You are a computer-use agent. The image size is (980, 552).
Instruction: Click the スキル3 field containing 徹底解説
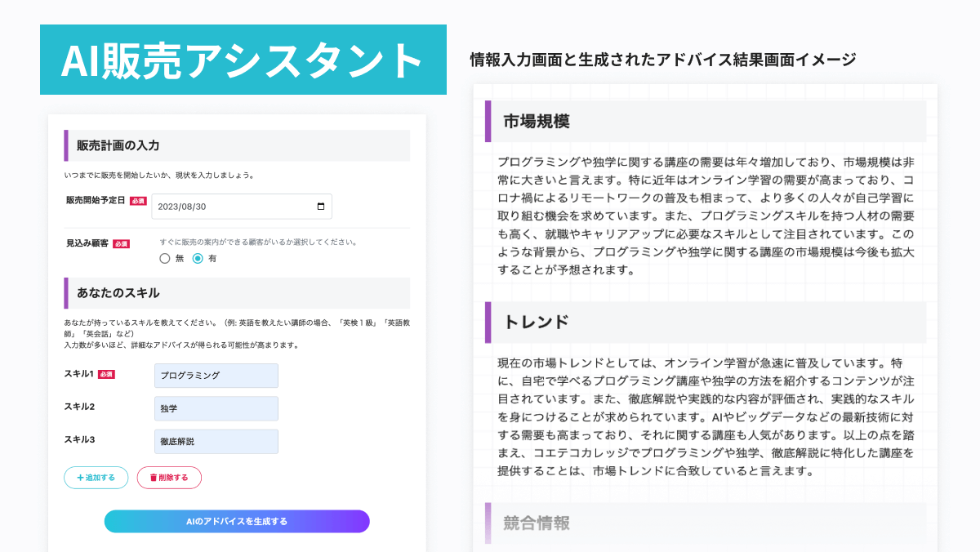point(216,442)
